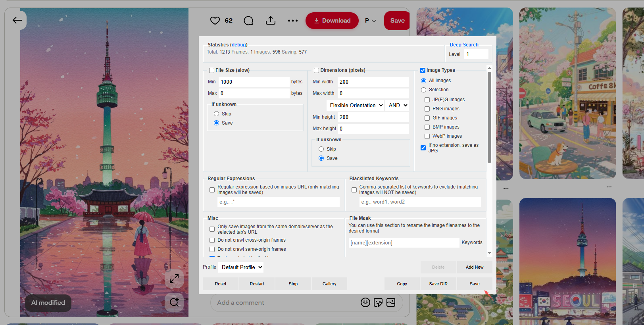Check the JP(E)G images box
This screenshot has height=325, width=644.
tap(427, 100)
